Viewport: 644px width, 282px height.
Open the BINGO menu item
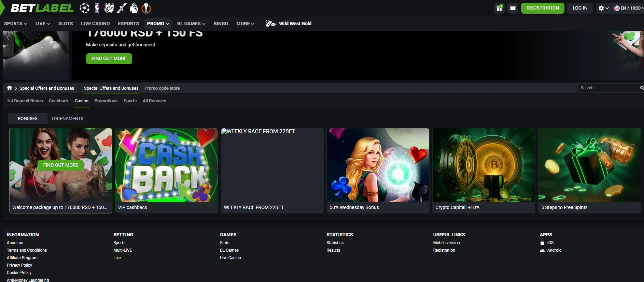point(221,24)
